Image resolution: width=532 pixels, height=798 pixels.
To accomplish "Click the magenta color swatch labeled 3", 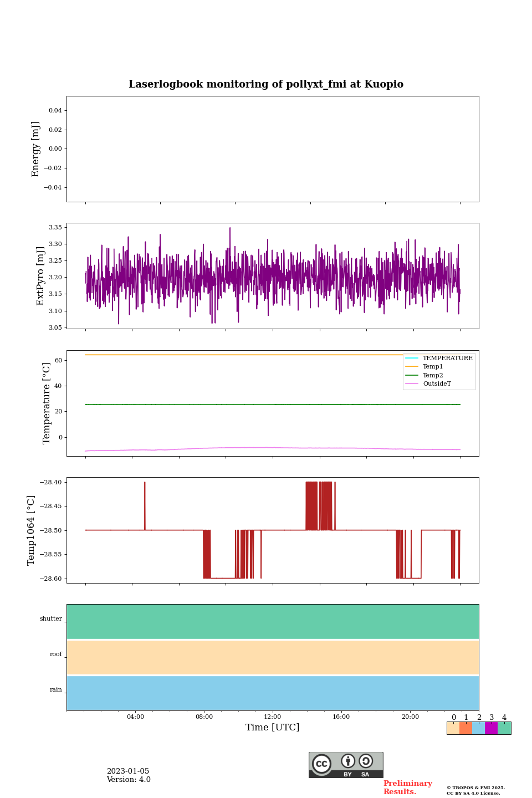I will click(491, 728).
